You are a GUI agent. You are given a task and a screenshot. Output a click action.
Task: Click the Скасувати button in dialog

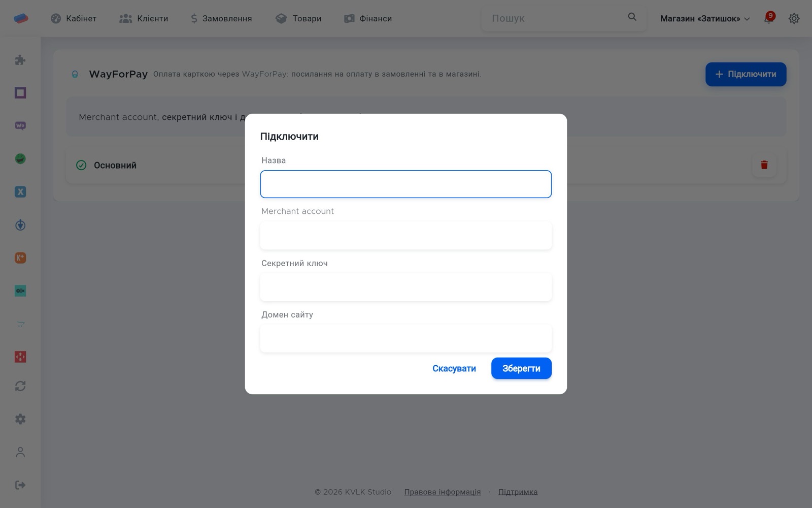454,368
